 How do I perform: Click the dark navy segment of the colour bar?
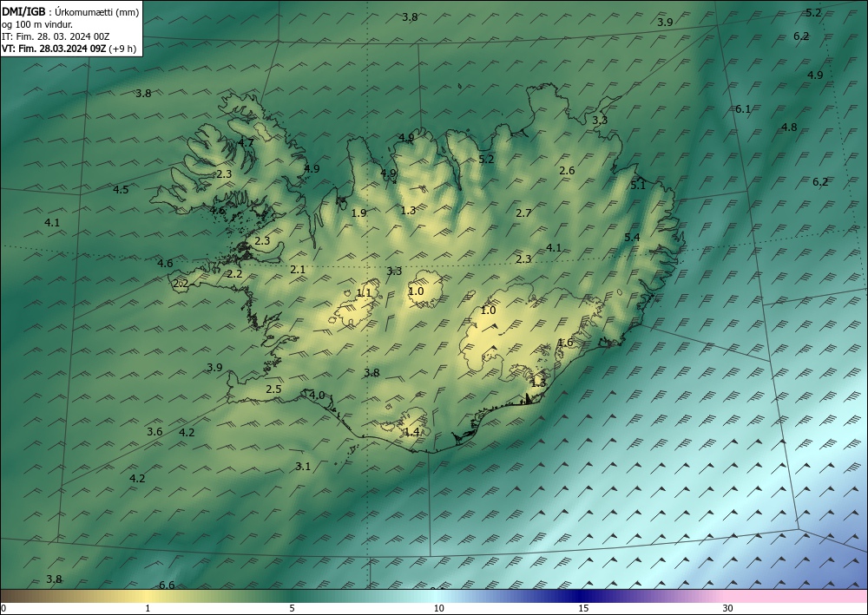pyautogui.click(x=578, y=596)
